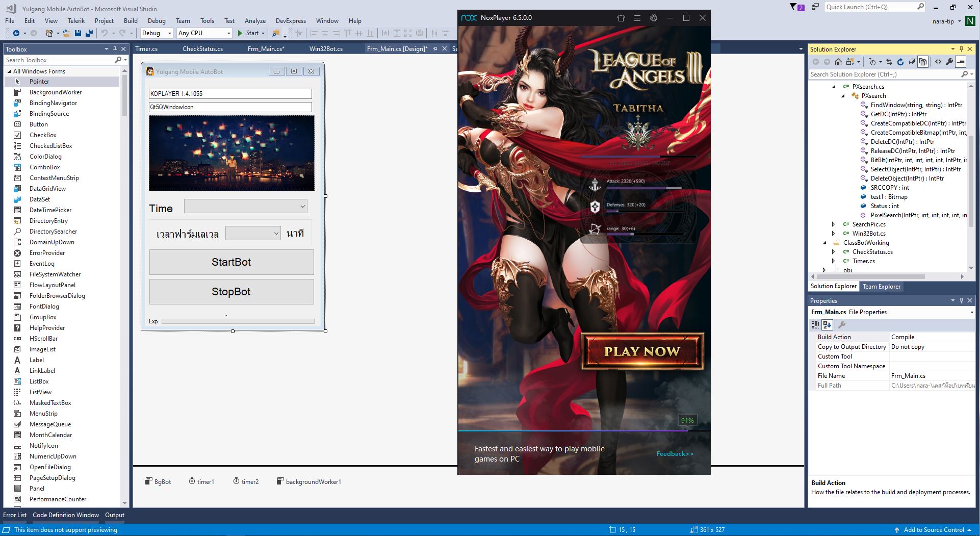Click the Home icon in Solution Explorer
The image size is (980, 536).
[838, 62]
